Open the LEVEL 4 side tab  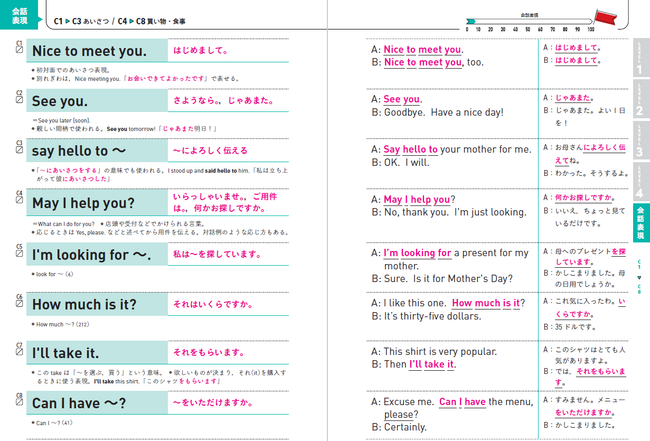pos(640,182)
